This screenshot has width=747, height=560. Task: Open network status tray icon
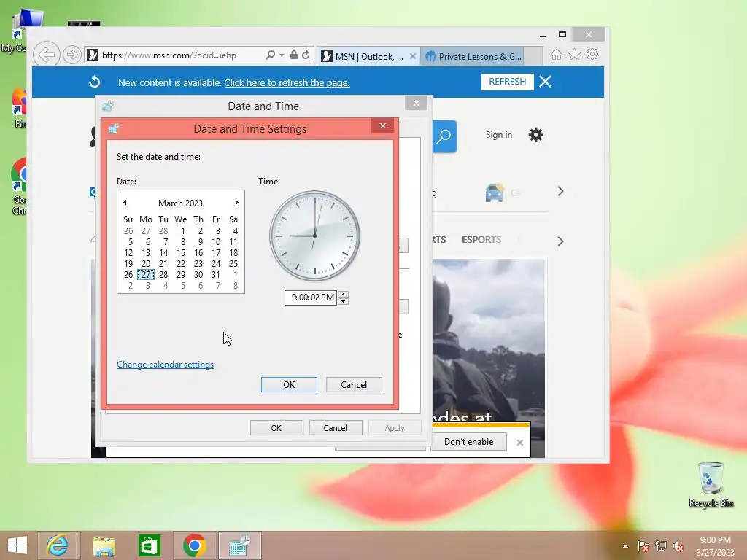(661, 546)
